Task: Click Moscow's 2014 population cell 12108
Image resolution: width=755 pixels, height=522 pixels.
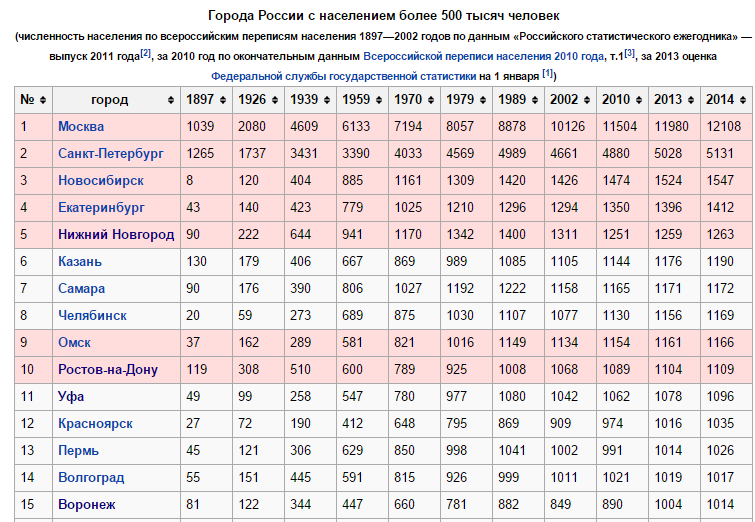Action: click(725, 127)
